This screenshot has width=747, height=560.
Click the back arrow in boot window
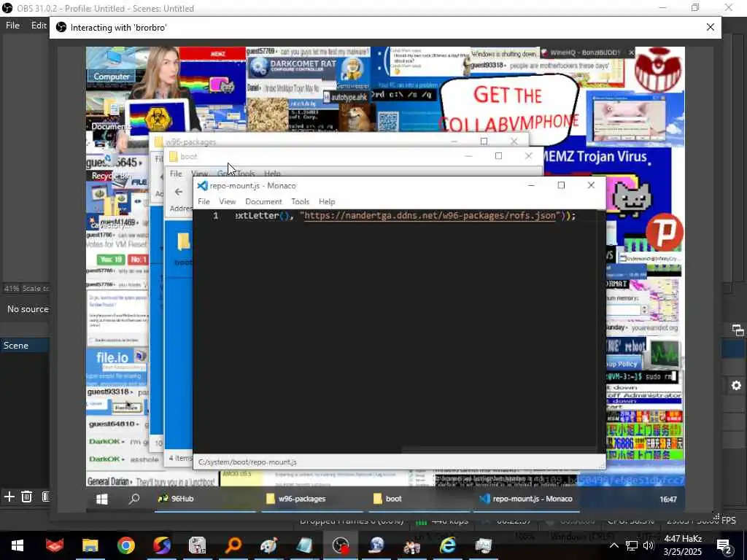click(x=178, y=192)
